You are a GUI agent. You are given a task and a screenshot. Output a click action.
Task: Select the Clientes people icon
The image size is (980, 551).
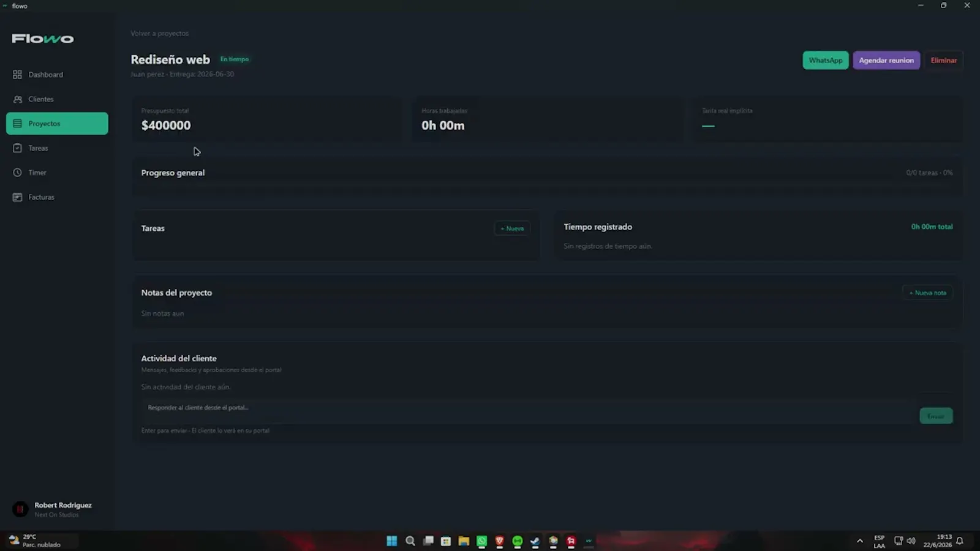tap(17, 99)
